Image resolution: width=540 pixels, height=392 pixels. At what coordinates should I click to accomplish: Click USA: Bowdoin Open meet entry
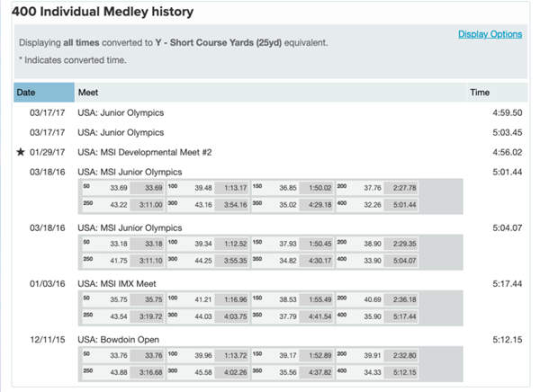click(119, 340)
